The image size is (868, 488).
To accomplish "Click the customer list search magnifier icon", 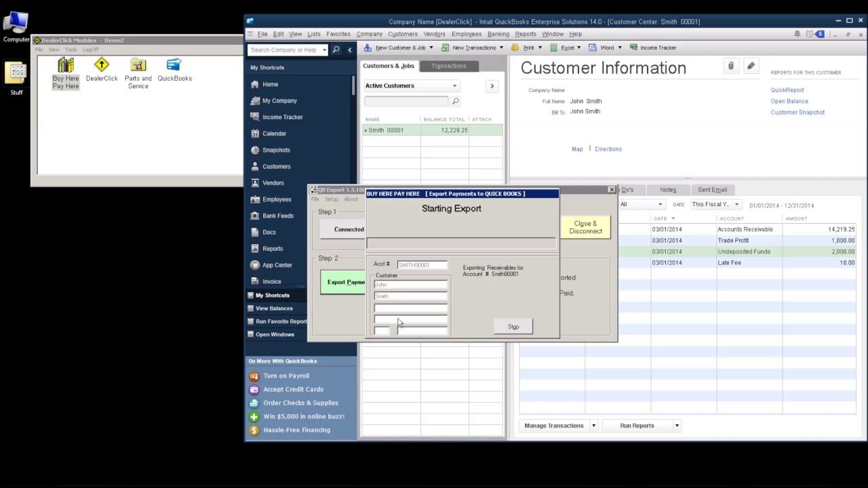I will pos(455,102).
